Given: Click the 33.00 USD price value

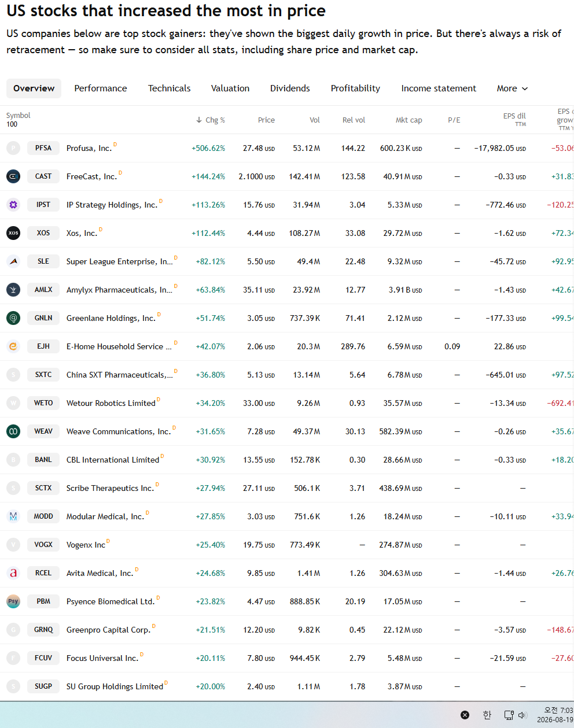Looking at the screenshot, I should pos(259,404).
